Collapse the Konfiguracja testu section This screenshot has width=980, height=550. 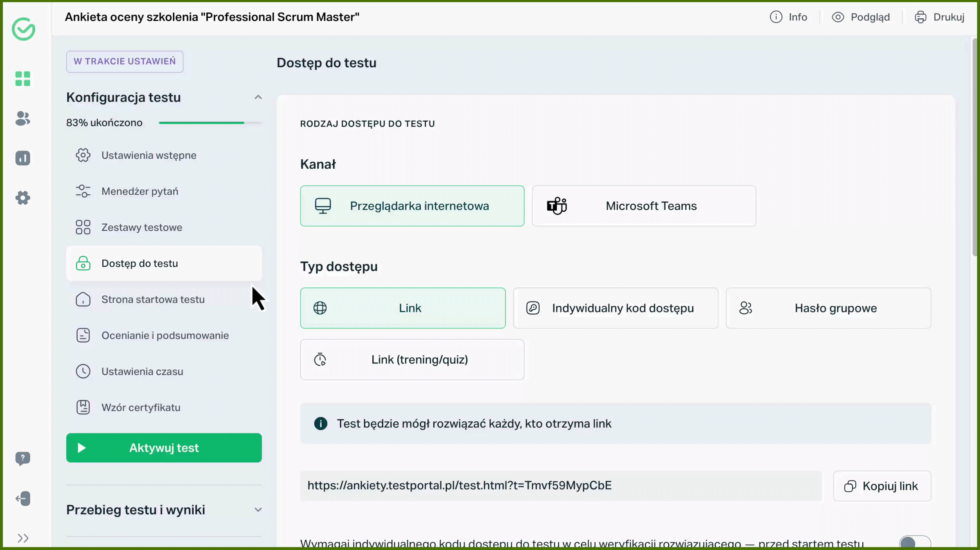pos(258,97)
